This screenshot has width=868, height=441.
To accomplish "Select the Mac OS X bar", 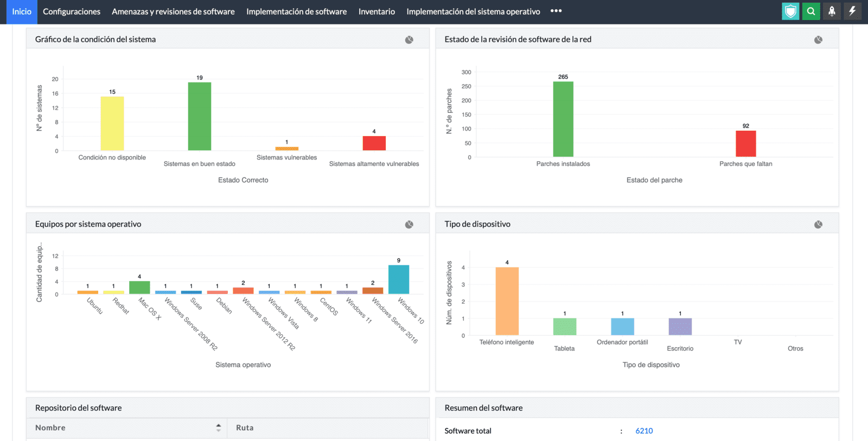I will (x=139, y=287).
